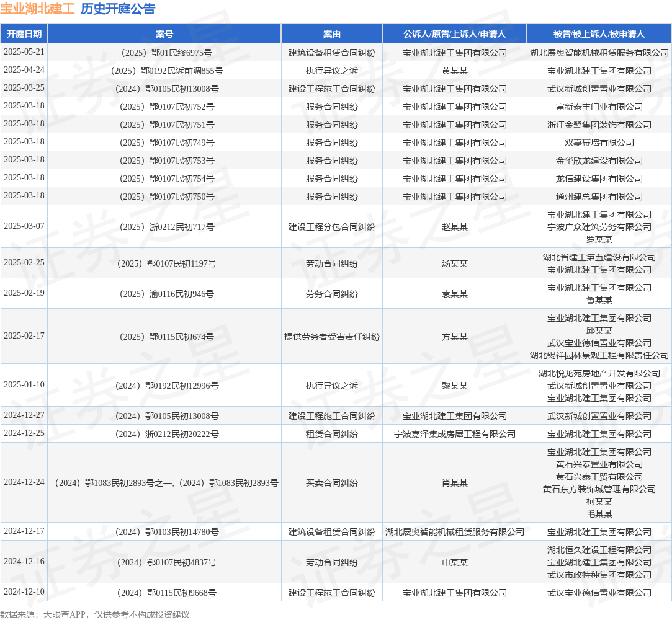Image resolution: width=672 pixels, height=620 pixels.
Task: Click defendant 黄石东方装饰城管理有限公司
Action: click(x=599, y=489)
